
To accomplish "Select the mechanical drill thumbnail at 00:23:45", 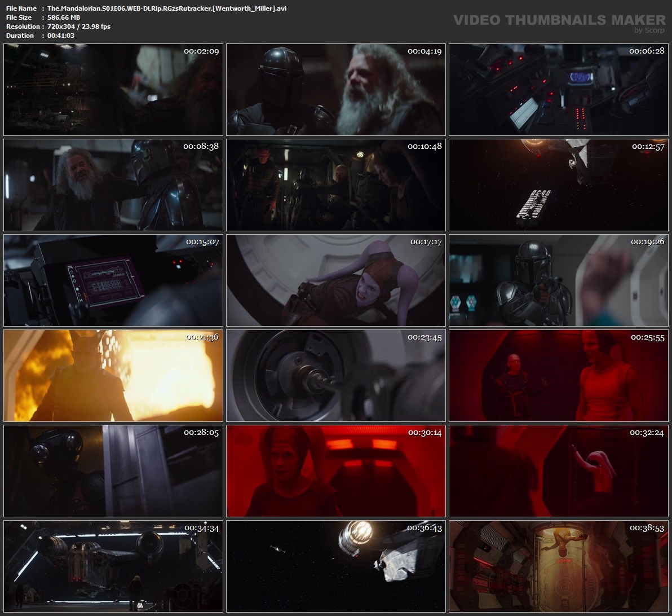I will [336, 376].
